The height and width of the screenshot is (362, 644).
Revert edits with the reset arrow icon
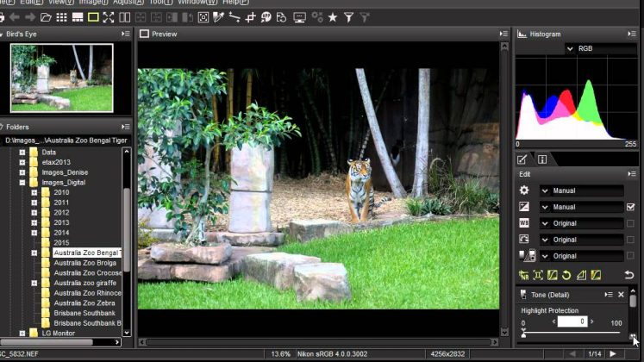(x=628, y=275)
